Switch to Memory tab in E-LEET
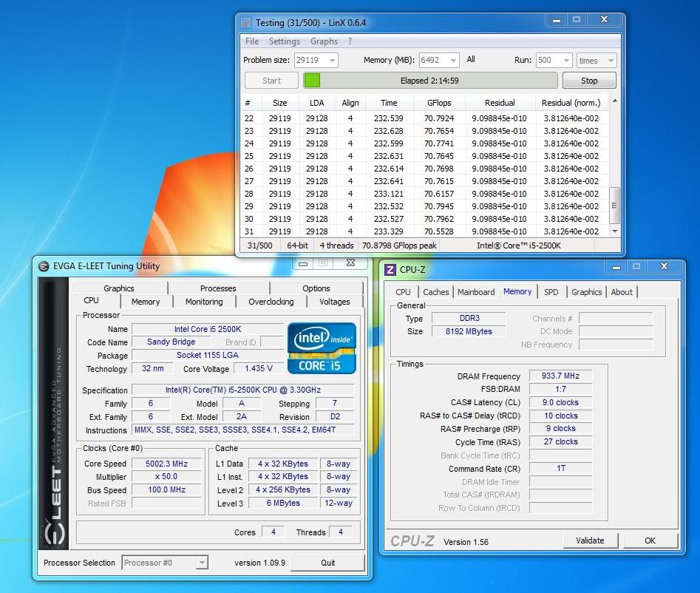The width and height of the screenshot is (700, 593). pos(146,302)
